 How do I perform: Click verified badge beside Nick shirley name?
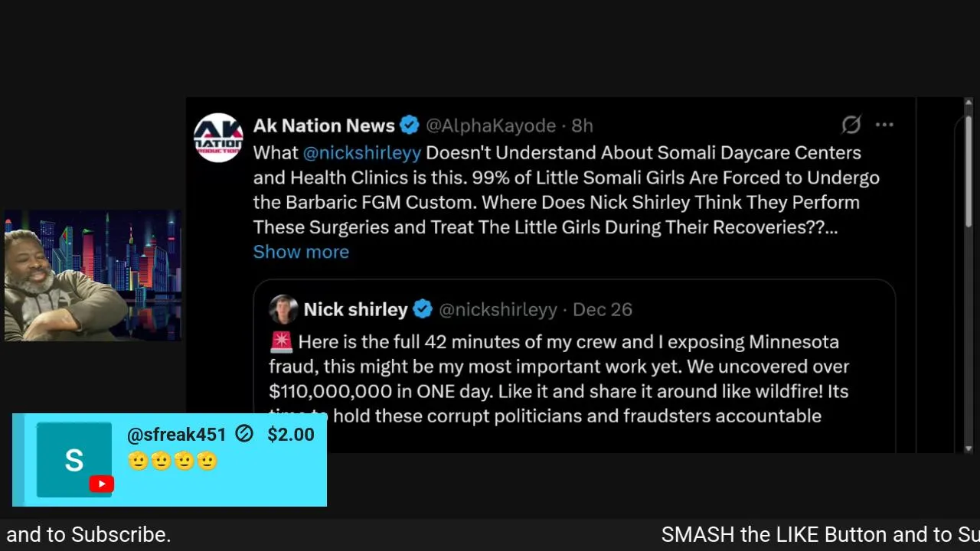tap(423, 309)
